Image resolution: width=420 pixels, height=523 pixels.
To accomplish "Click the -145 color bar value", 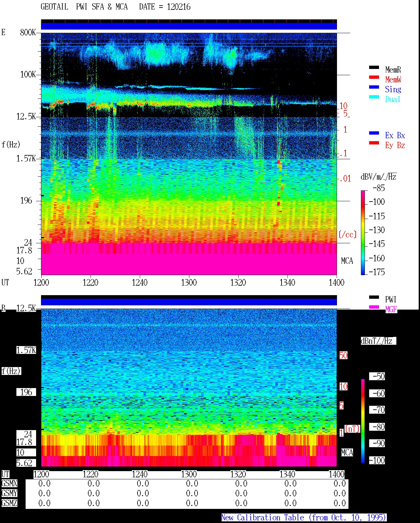I will click(x=377, y=244).
